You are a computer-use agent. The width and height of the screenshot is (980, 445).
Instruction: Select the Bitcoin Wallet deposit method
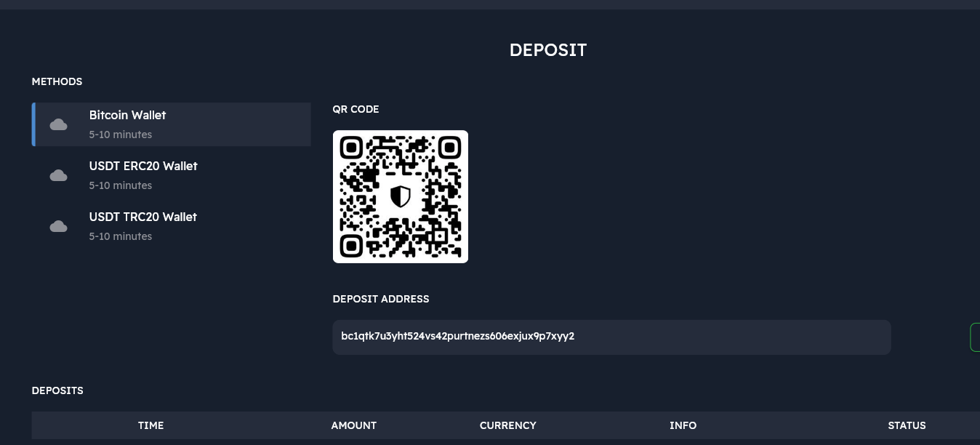pyautogui.click(x=172, y=124)
